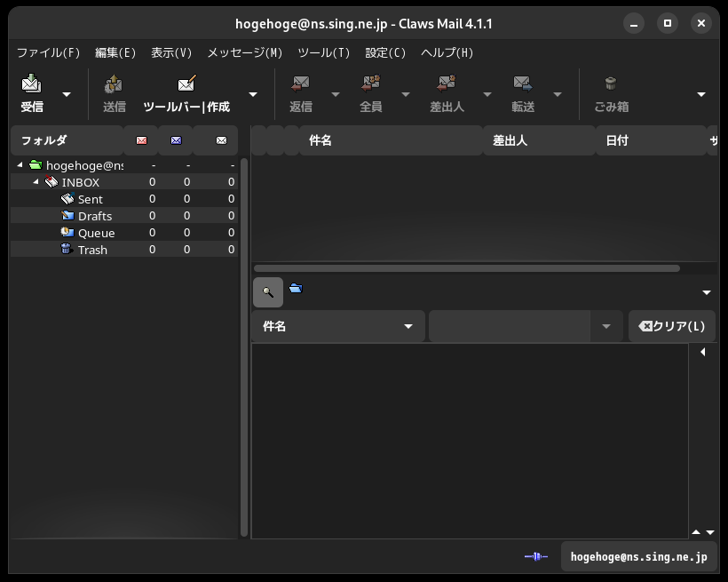Click the 受信 (receive mail) toolbar icon

[32, 93]
